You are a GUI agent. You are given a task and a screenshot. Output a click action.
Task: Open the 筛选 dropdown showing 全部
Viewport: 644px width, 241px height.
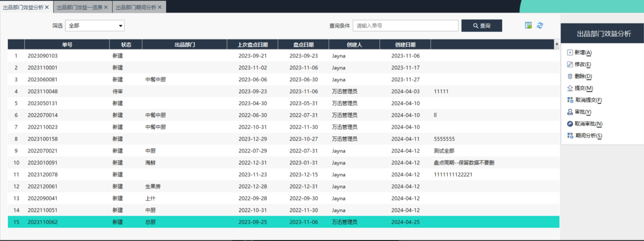pyautogui.click(x=95, y=26)
